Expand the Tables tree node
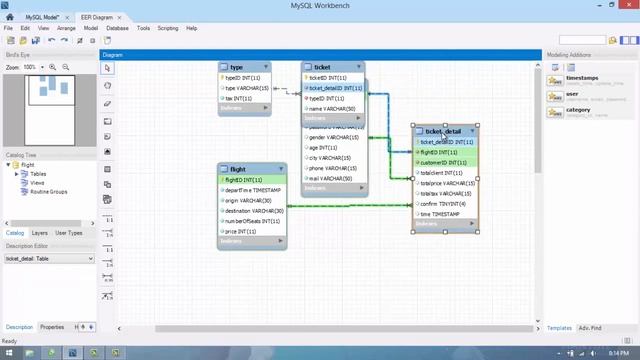The width and height of the screenshot is (640, 360). pos(17,174)
